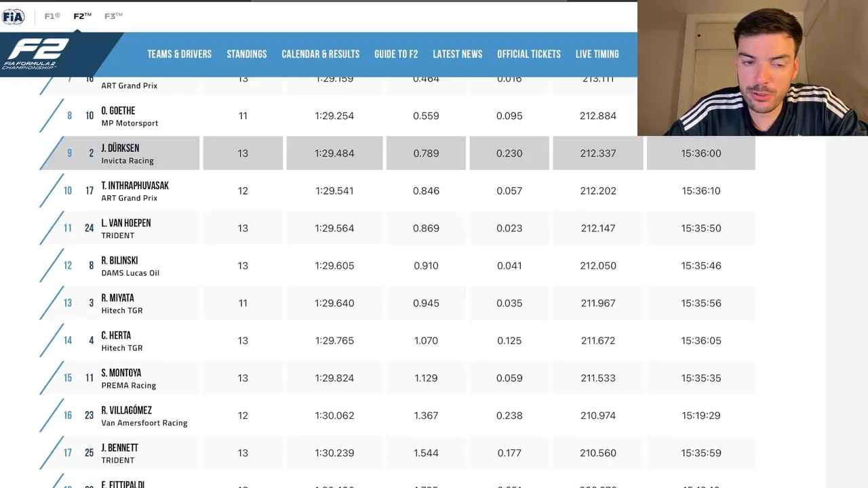The width and height of the screenshot is (868, 488).
Task: Click time of day 15:36:00
Action: coord(701,153)
